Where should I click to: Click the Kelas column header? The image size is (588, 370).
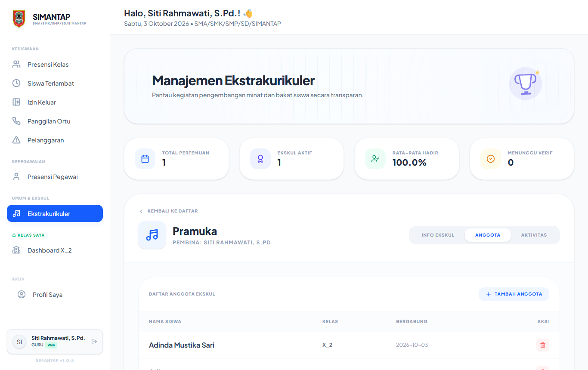click(x=330, y=321)
